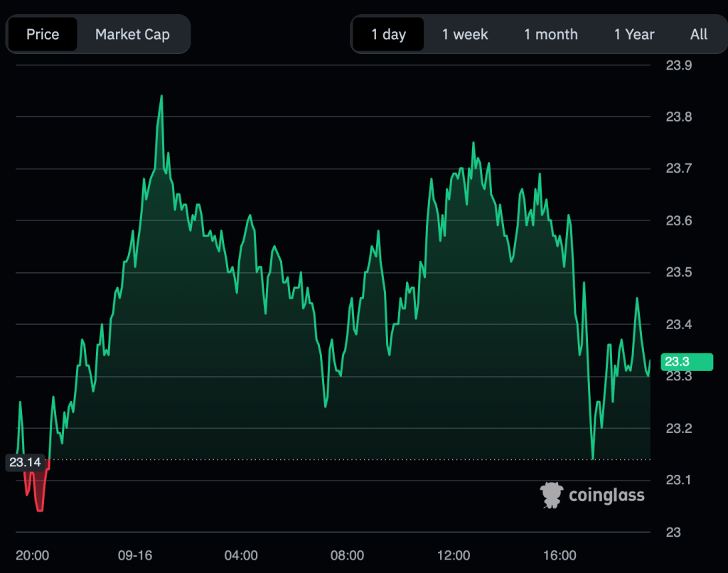Click the coinglass watermark text
The width and height of the screenshot is (728, 573).
(606, 495)
